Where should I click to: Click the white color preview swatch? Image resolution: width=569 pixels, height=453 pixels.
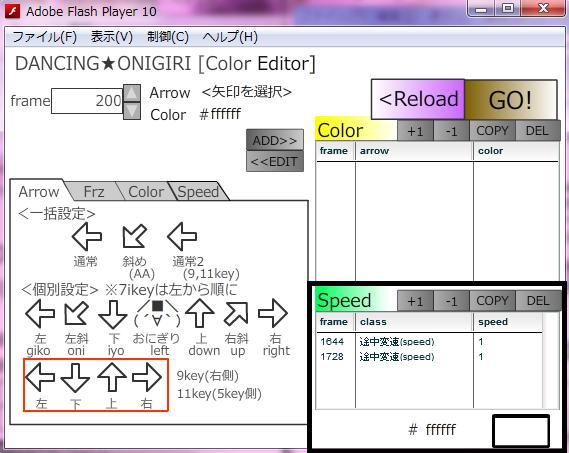pyautogui.click(x=521, y=431)
